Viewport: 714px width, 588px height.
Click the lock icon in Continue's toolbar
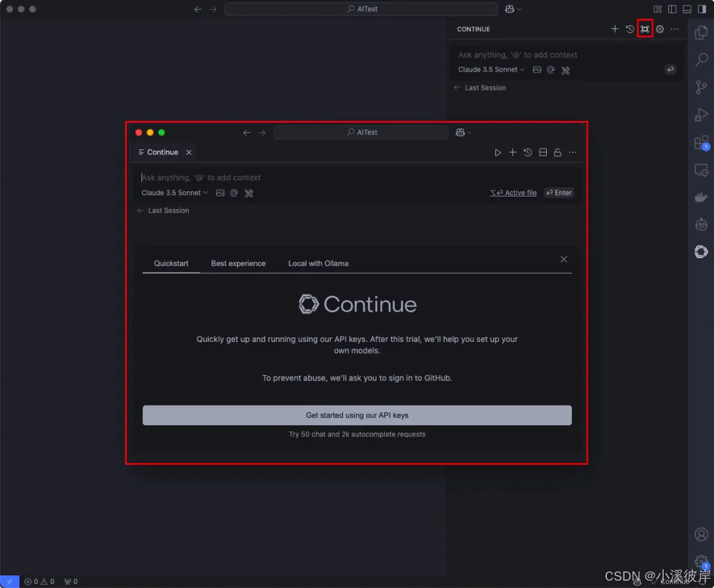[557, 152]
